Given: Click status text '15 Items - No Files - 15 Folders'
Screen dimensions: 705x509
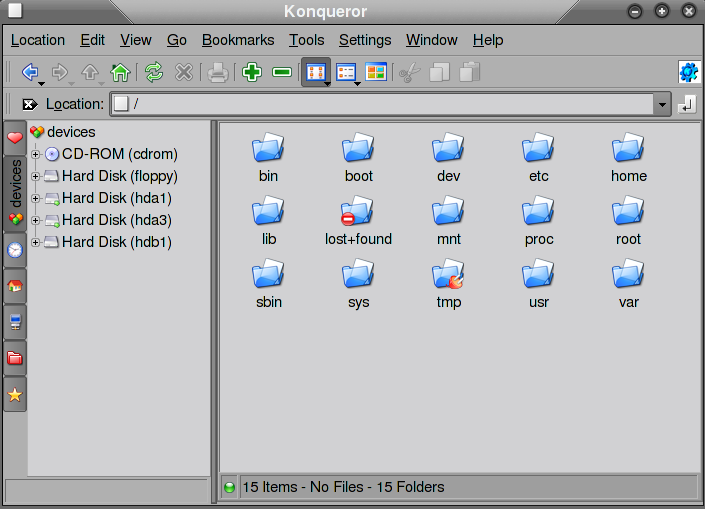Looking at the screenshot, I should pyautogui.click(x=344, y=487).
